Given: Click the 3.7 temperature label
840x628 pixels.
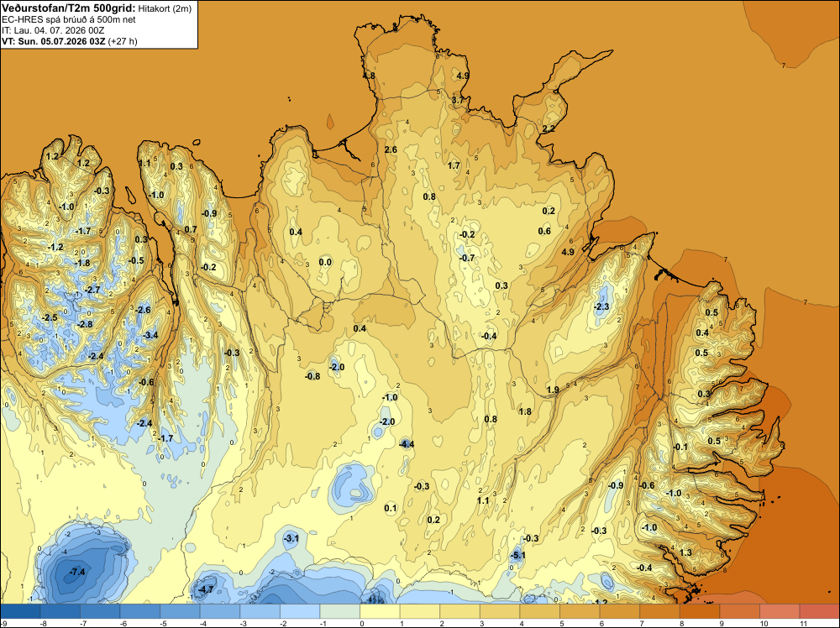Looking at the screenshot, I should tap(458, 100).
